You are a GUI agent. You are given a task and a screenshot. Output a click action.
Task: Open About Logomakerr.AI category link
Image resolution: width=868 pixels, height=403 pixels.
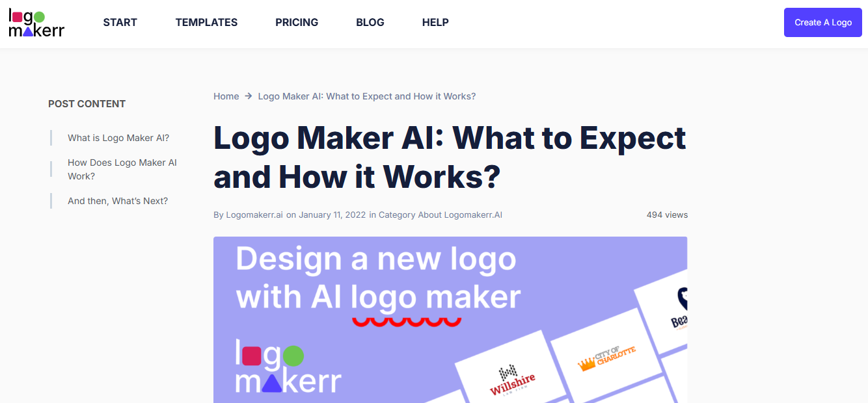tap(473, 214)
